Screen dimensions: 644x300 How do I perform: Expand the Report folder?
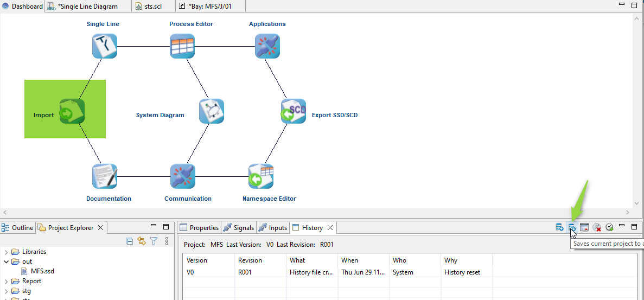pos(7,281)
